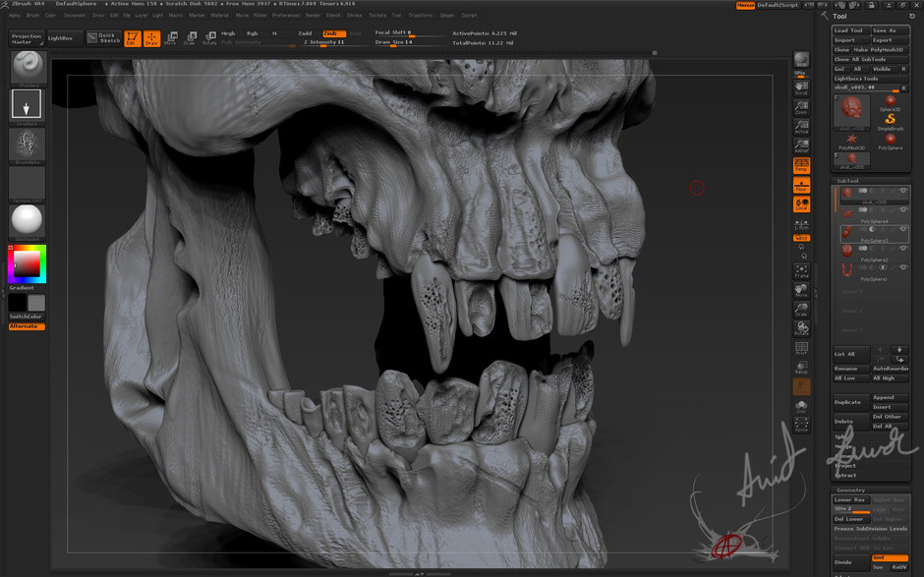Select the SimpleBrush tool icon
924x577 pixels.
(890, 121)
